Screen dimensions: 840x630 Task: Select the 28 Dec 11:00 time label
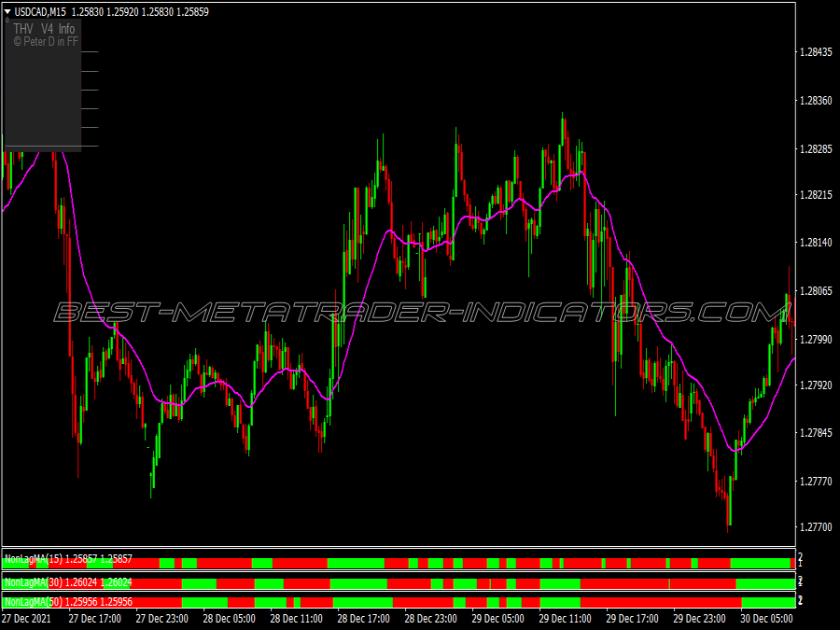coord(296,618)
